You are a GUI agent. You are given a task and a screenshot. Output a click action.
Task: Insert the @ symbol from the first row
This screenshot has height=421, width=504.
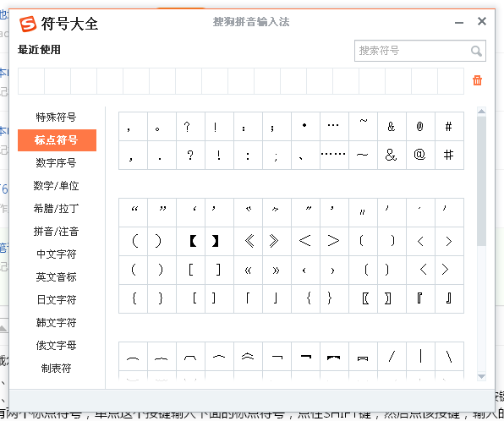(420, 126)
